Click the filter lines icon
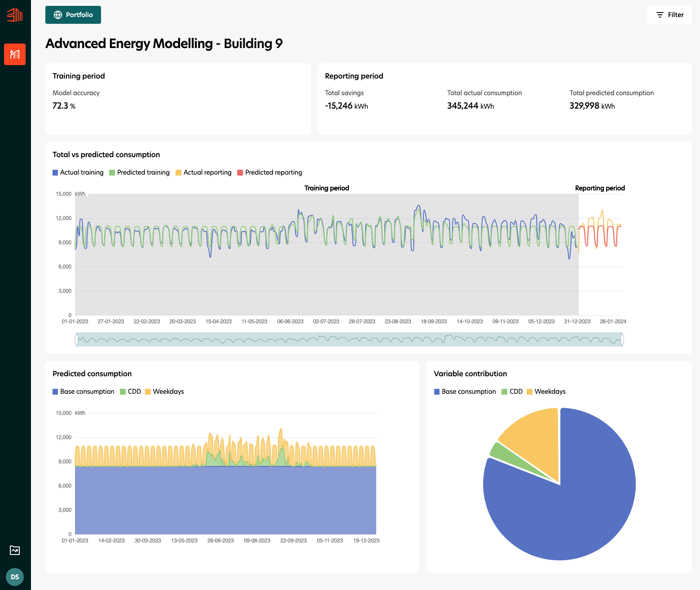This screenshot has height=590, width=700. click(x=660, y=15)
